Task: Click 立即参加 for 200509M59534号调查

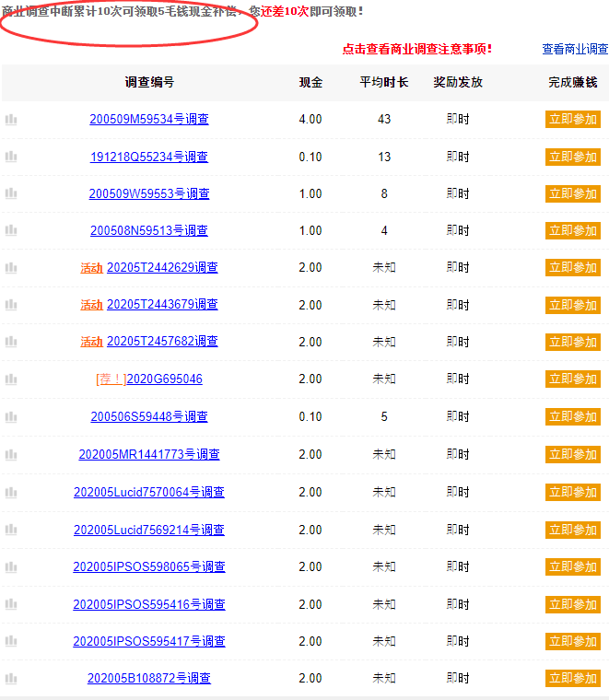Action: click(573, 119)
